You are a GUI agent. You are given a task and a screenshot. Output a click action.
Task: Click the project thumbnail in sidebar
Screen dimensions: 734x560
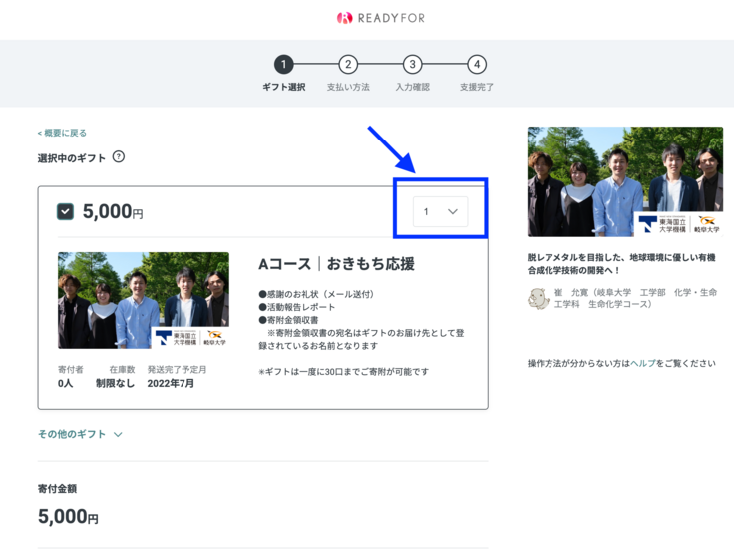[x=624, y=181]
